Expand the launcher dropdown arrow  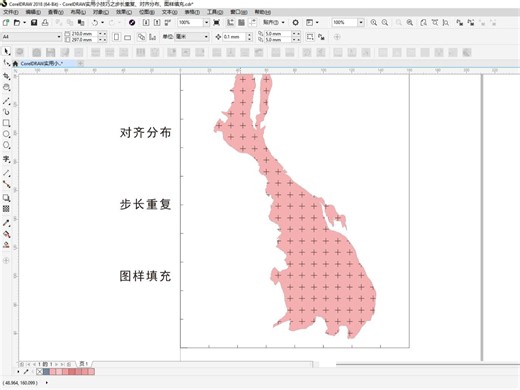tap(317, 23)
